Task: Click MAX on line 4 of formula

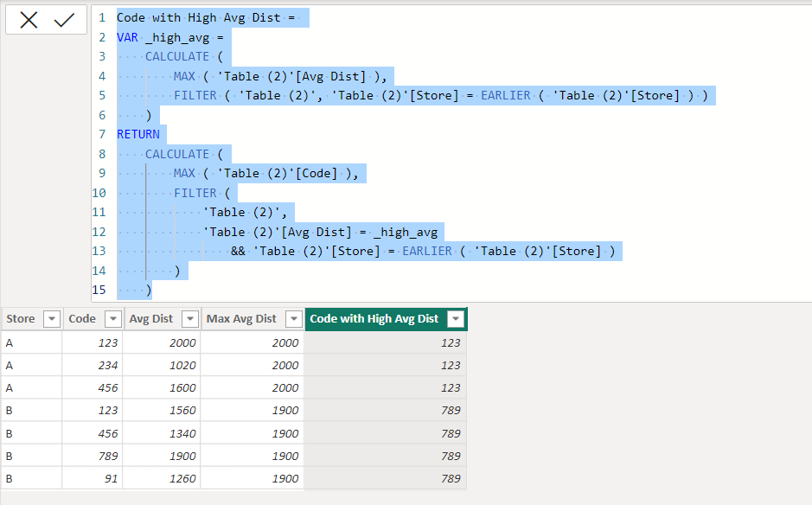Action: tap(184, 76)
